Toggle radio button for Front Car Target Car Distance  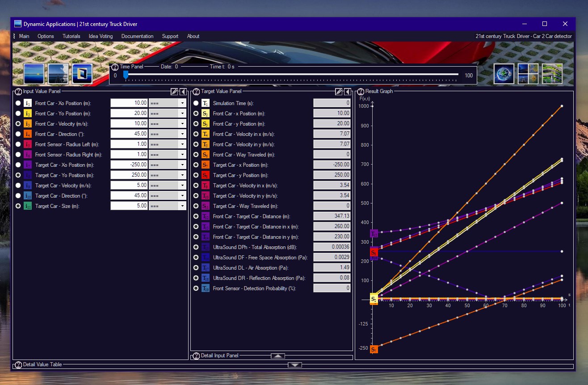(196, 216)
